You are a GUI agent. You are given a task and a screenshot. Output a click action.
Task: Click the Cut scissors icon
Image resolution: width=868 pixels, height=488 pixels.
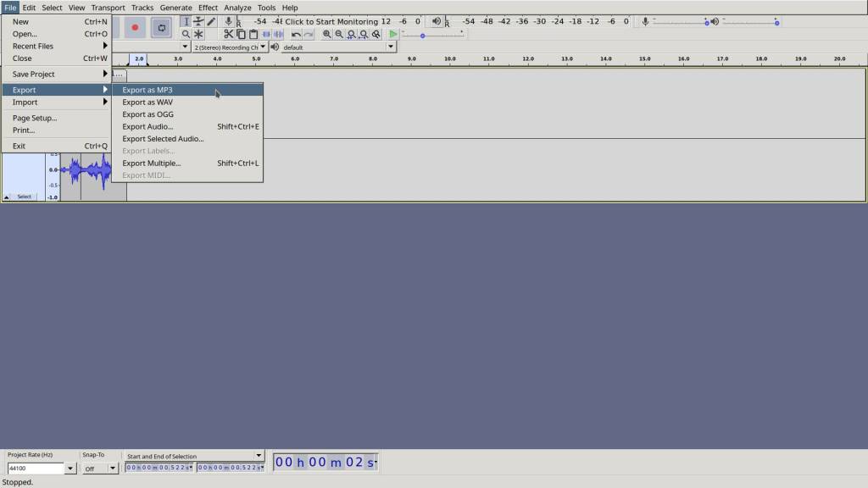click(229, 34)
